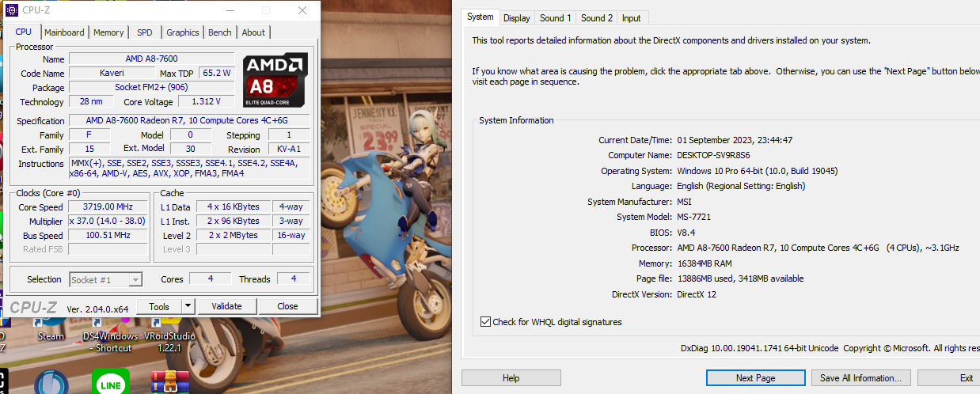Open the Mainboard tab in CPU-Z
The image size is (980, 394).
tap(64, 32)
